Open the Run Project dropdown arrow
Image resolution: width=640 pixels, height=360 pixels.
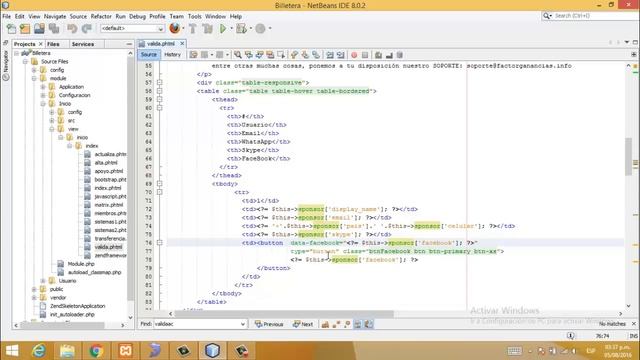231,29
